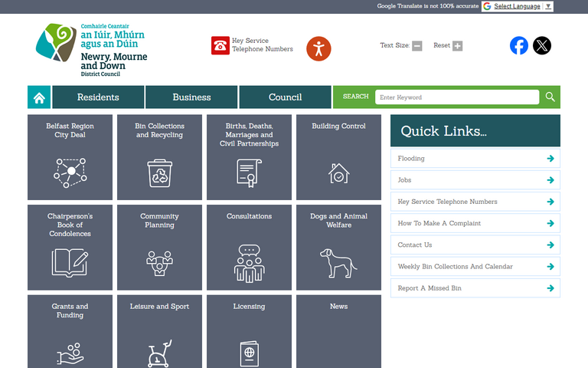Open the Building Control tile
Image resolution: width=588 pixels, height=368 pixels.
338,157
